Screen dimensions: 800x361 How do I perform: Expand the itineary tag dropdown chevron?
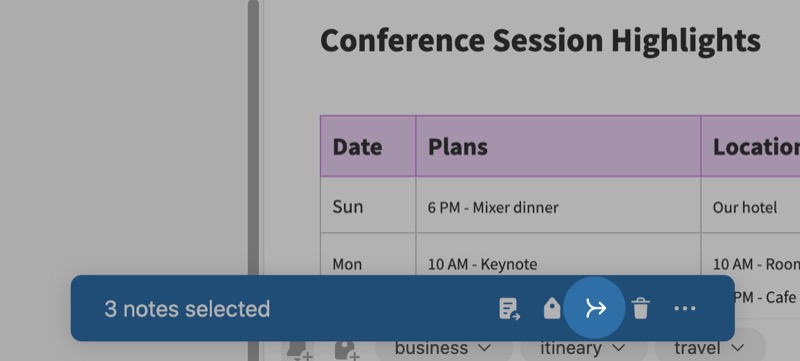pos(619,348)
